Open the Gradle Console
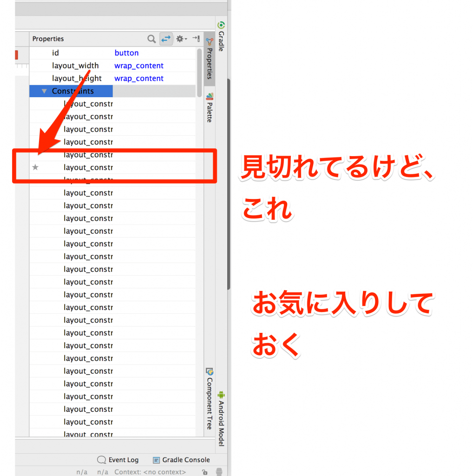The width and height of the screenshot is (473, 476). [x=181, y=460]
